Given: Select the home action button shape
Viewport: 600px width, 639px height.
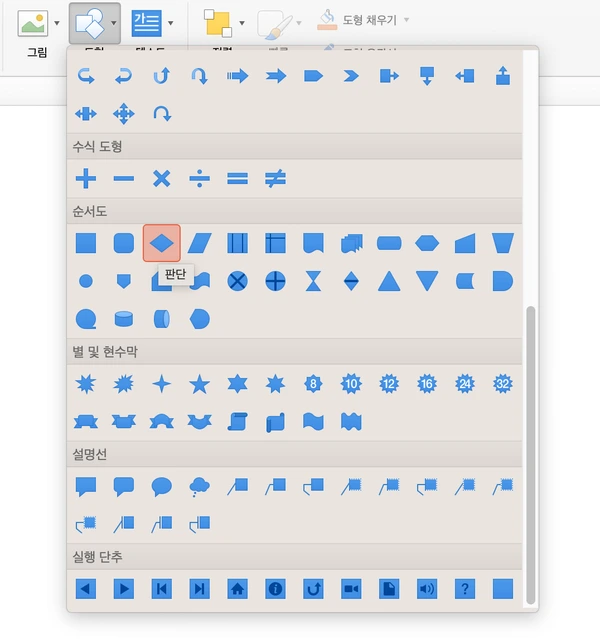Looking at the screenshot, I should coord(238,589).
